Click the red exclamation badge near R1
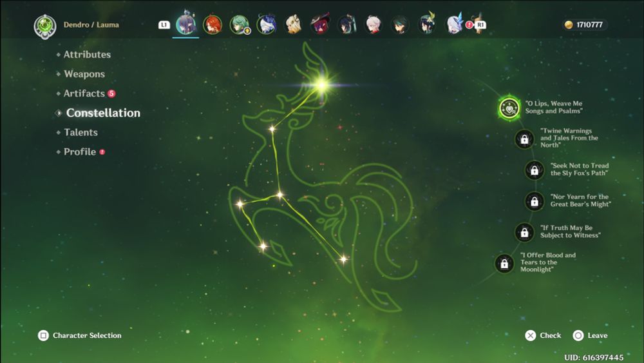 pos(469,25)
